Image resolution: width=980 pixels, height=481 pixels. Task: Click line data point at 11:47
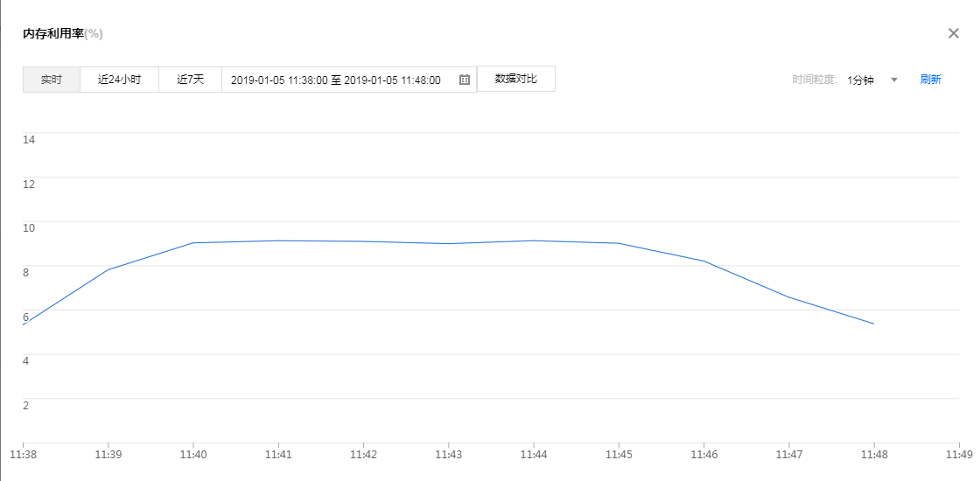click(789, 297)
